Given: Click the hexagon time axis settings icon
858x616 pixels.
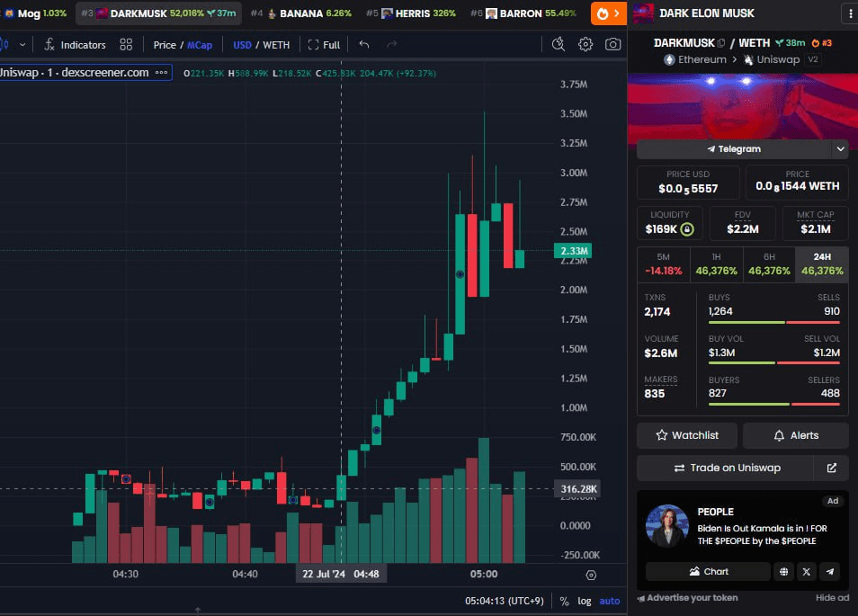Looking at the screenshot, I should 591,575.
